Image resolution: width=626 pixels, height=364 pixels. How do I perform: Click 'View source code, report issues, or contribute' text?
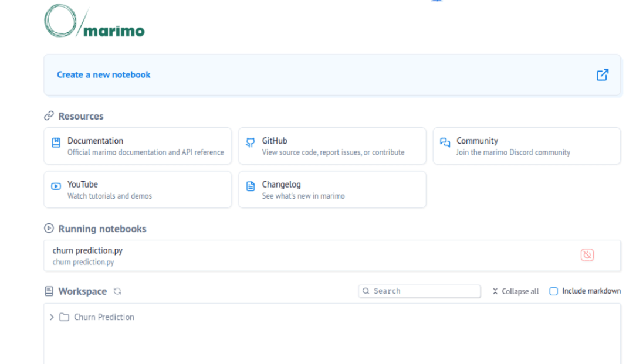(x=333, y=152)
